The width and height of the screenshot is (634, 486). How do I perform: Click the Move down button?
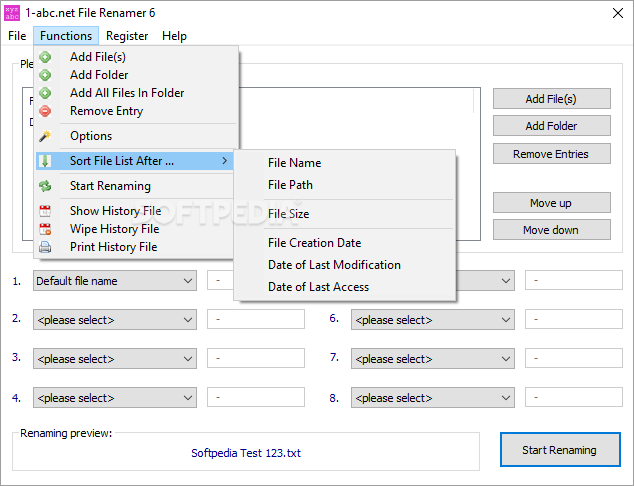pyautogui.click(x=552, y=230)
